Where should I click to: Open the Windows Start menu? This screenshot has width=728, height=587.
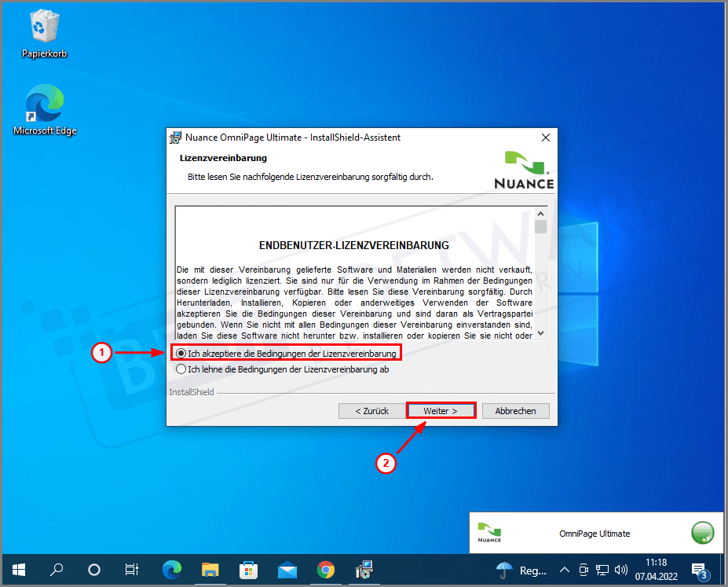pyautogui.click(x=18, y=570)
